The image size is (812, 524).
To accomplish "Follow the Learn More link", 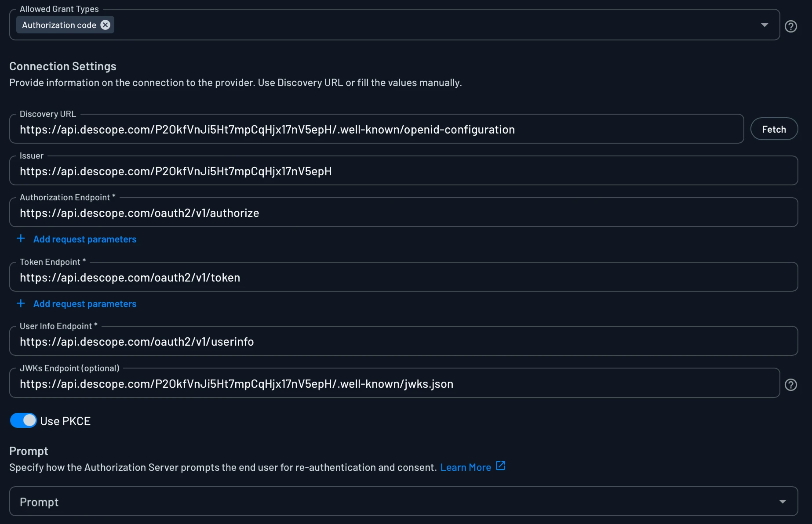I will pyautogui.click(x=466, y=467).
